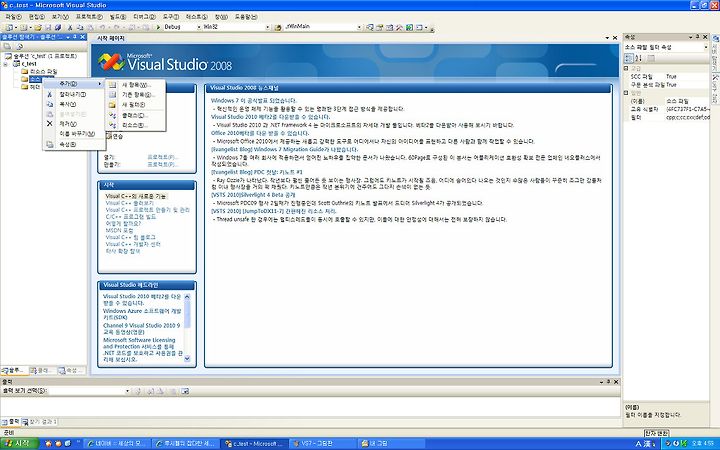The width and height of the screenshot is (720, 450).
Task: Choose 새 필터 (New Filter) in submenu
Action: click(x=136, y=105)
